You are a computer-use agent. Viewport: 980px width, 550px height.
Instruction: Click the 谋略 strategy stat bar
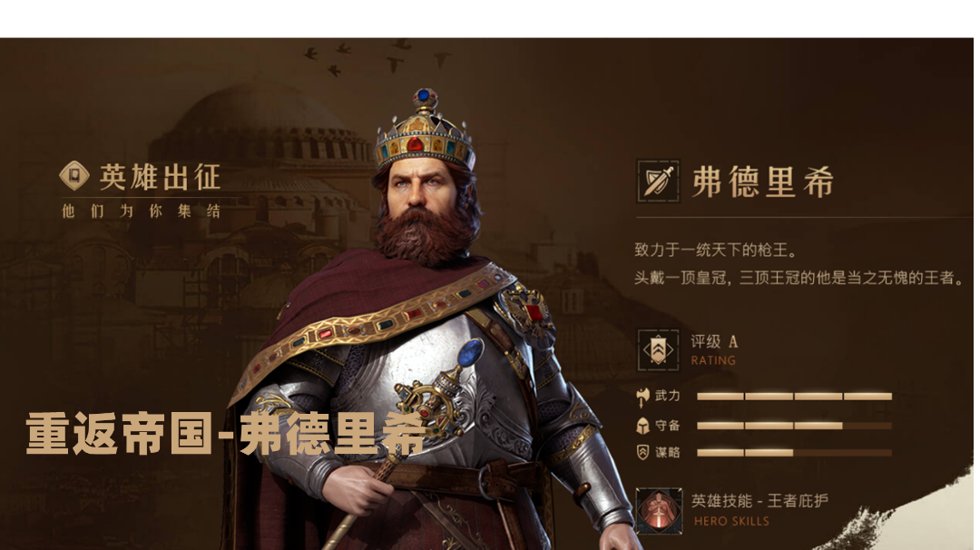point(794,453)
